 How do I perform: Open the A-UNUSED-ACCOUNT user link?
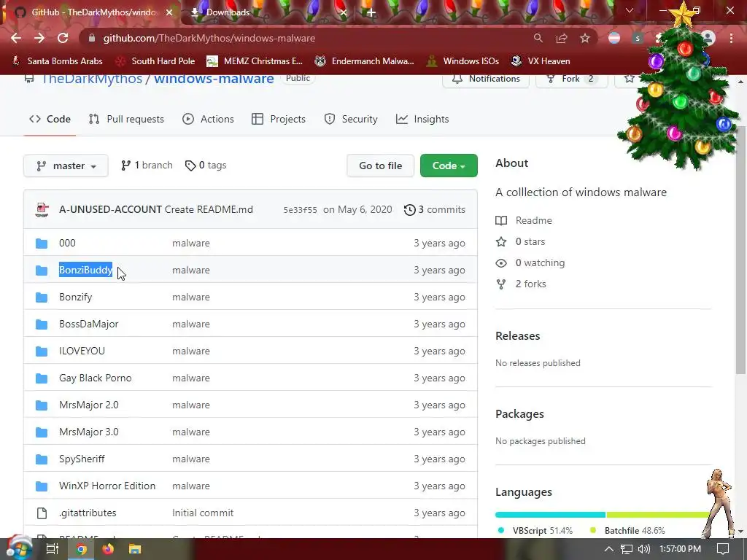111,209
